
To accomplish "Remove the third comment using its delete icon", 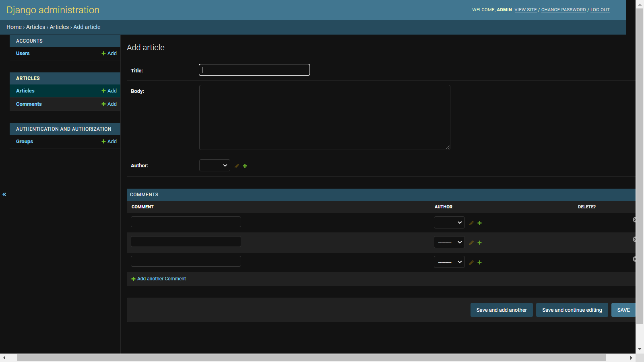I will [x=635, y=259].
